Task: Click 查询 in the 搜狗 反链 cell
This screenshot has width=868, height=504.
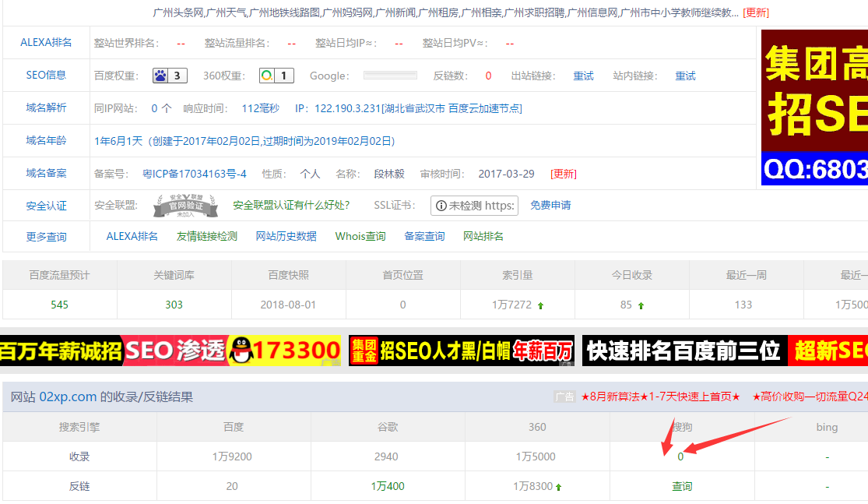Action: (682, 486)
